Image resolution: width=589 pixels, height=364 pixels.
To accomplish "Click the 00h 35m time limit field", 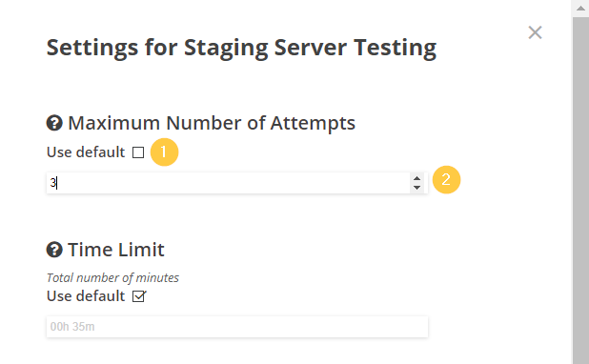I will pos(237,327).
